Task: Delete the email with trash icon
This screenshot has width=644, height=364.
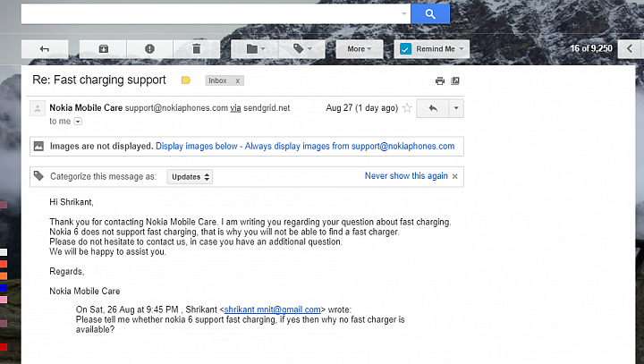Action: pyautogui.click(x=196, y=49)
